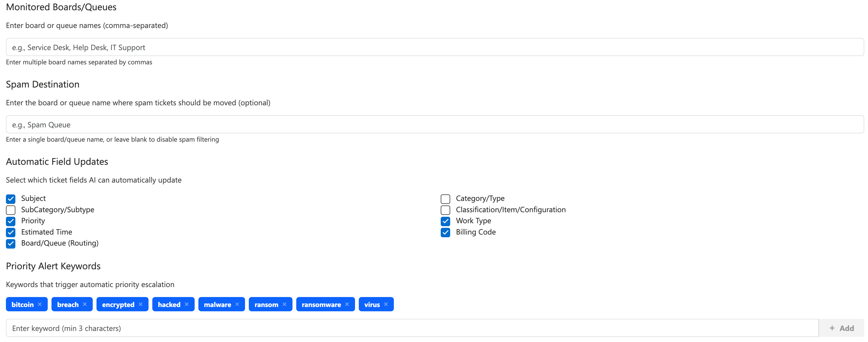868x342 pixels.
Task: Remove the bitcoin keyword tag
Action: coord(40,304)
